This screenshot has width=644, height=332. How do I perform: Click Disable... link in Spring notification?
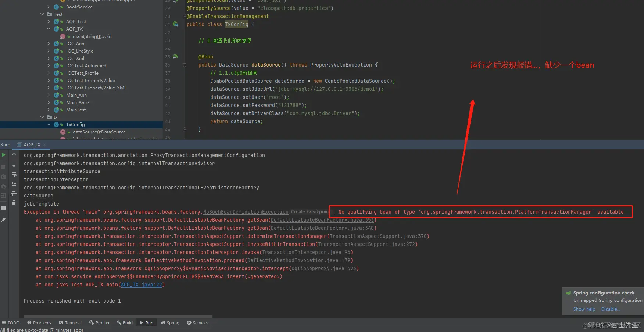click(x=611, y=309)
